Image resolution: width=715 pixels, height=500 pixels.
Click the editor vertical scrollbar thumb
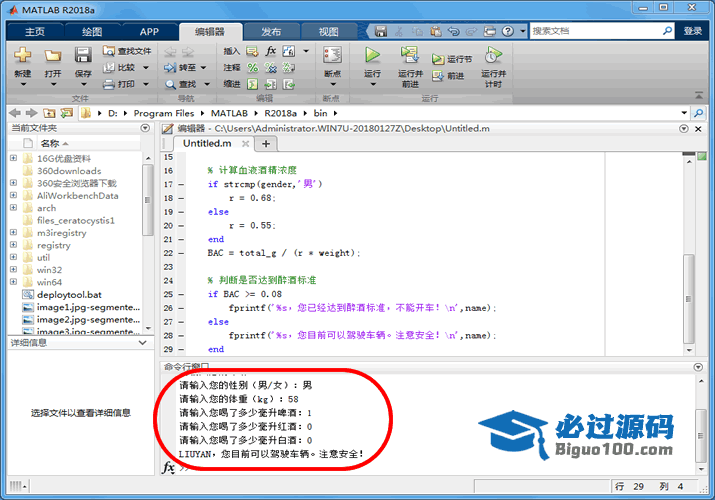click(x=689, y=299)
